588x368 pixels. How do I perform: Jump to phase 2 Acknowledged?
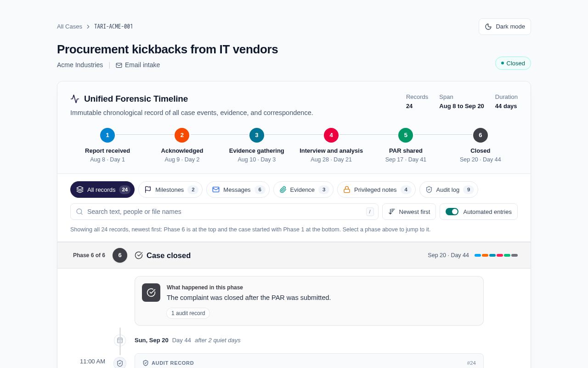click(182, 145)
